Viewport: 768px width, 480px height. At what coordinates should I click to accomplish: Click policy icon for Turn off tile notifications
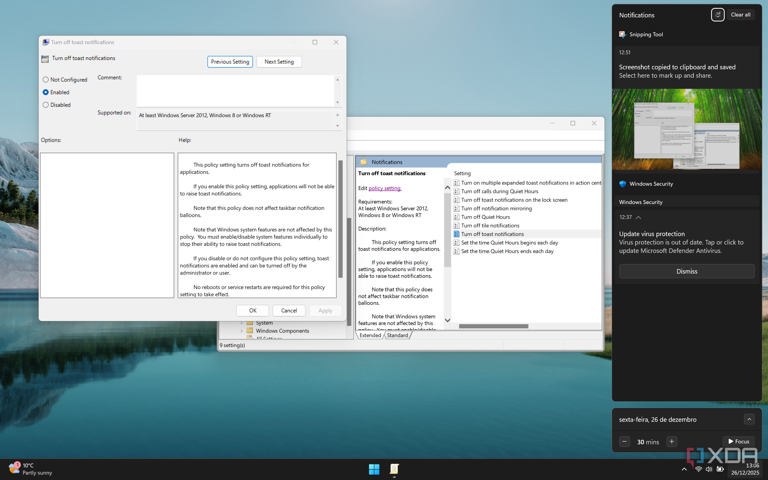[x=456, y=225]
